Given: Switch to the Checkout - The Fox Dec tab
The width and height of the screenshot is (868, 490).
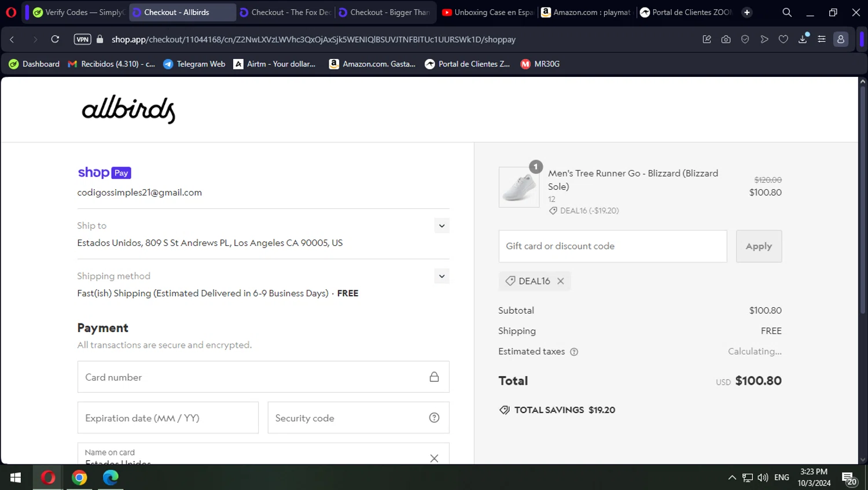Looking at the screenshot, I should tap(285, 12).
